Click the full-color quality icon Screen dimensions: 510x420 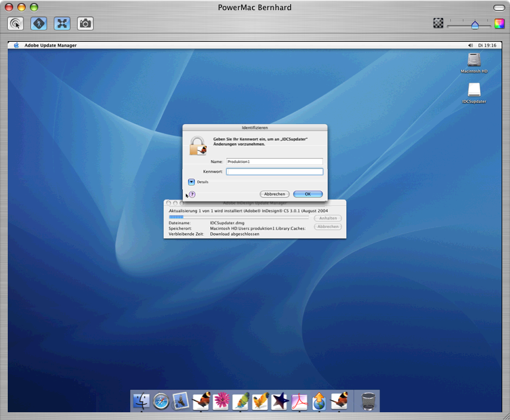pyautogui.click(x=499, y=23)
